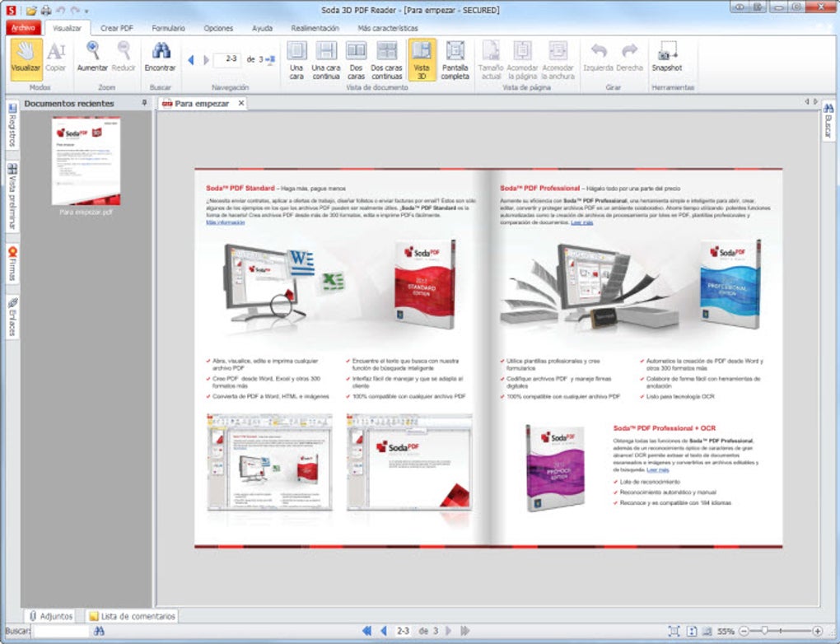
Task: Toggle Vista 3D mode
Action: click(422, 60)
